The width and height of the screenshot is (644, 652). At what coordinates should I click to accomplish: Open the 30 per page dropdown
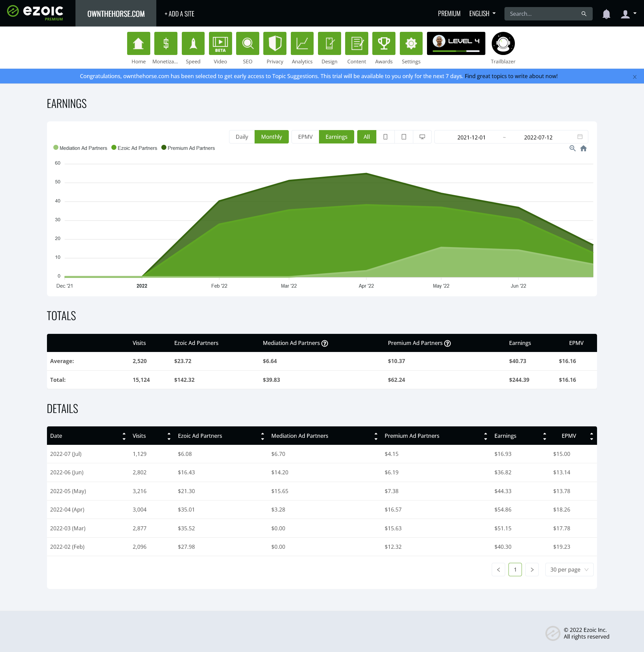(569, 570)
